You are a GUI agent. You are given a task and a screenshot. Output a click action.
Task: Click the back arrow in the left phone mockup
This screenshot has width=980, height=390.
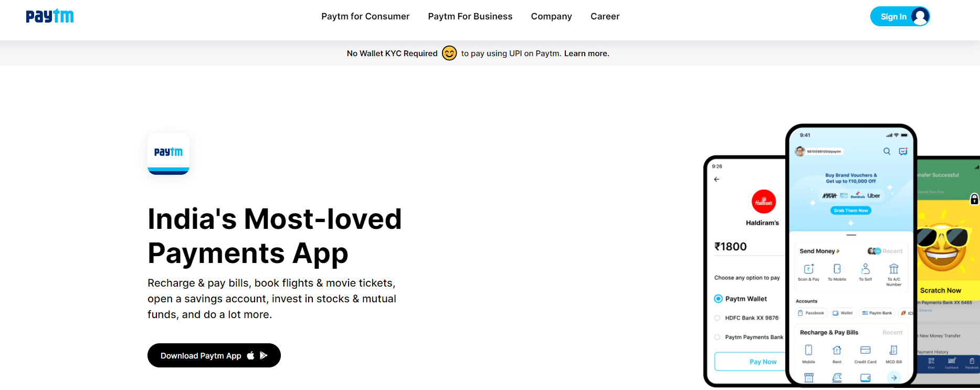(716, 180)
